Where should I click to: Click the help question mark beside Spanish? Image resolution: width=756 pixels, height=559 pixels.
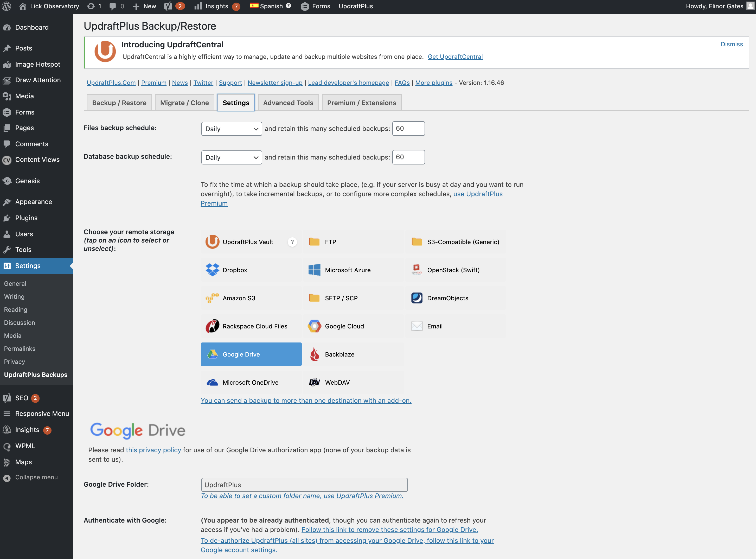(x=288, y=6)
